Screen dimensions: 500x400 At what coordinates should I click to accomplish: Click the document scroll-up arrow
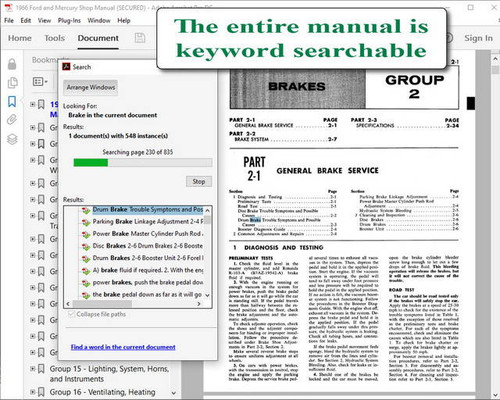point(495,59)
